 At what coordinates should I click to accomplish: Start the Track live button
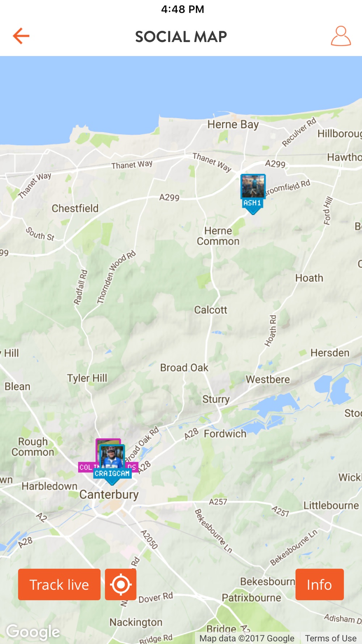[x=59, y=584]
